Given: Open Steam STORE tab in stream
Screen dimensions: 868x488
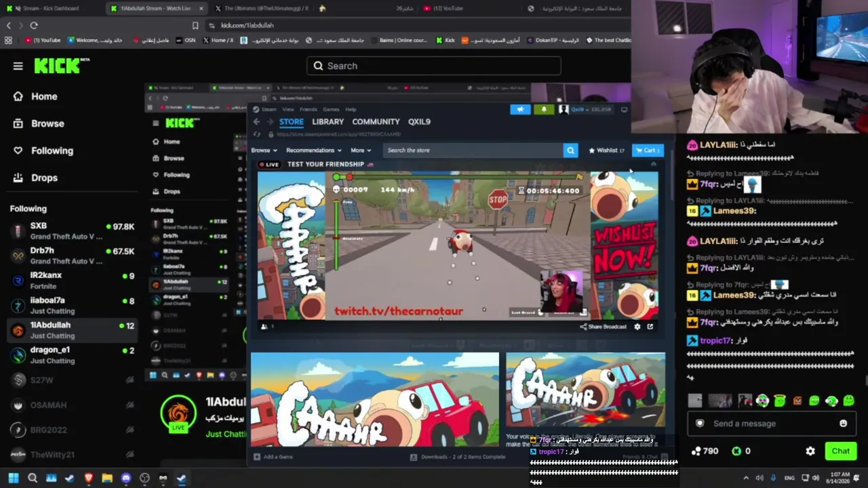Looking at the screenshot, I should (292, 121).
